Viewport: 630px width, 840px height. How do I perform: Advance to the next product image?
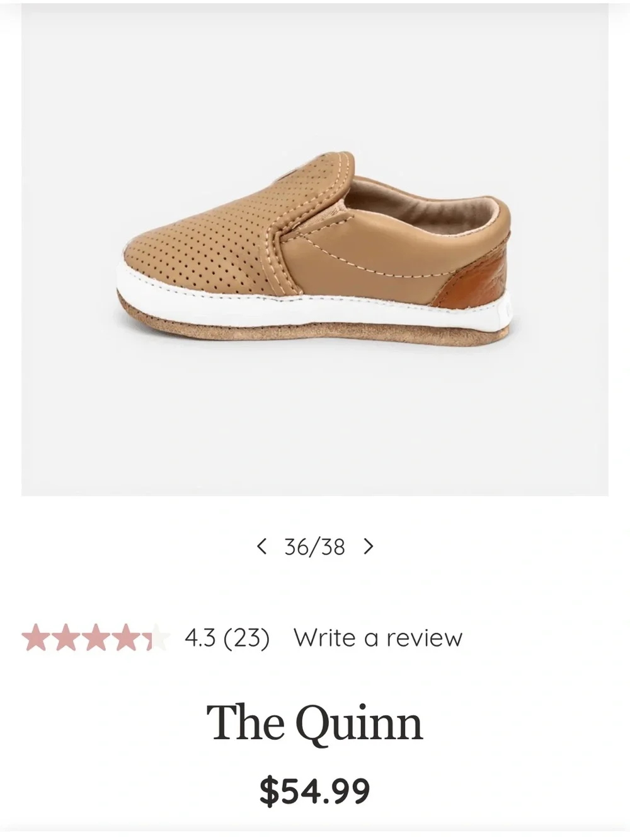(x=369, y=546)
